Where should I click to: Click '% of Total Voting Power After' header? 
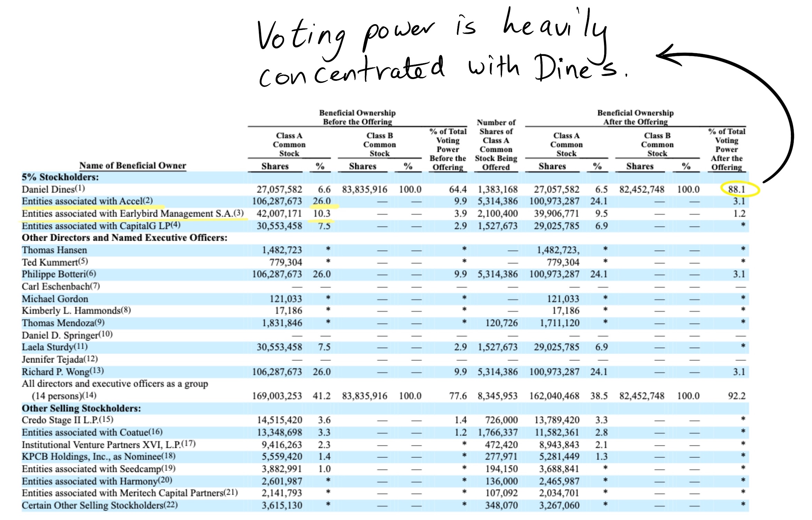tap(727, 149)
